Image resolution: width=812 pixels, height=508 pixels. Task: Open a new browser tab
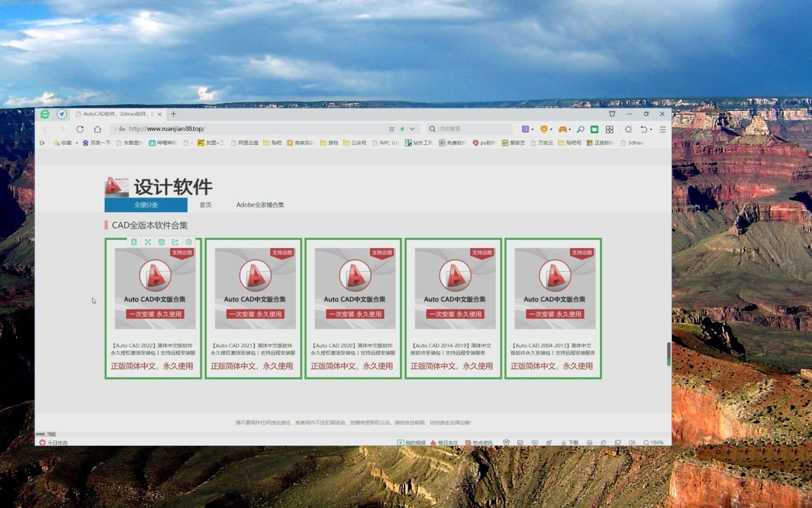click(174, 114)
